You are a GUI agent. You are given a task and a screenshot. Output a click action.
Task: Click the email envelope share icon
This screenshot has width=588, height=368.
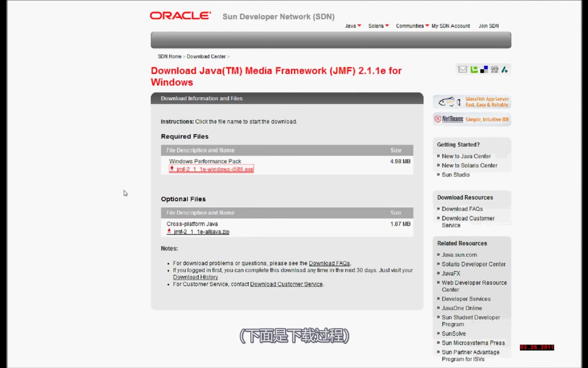point(462,70)
